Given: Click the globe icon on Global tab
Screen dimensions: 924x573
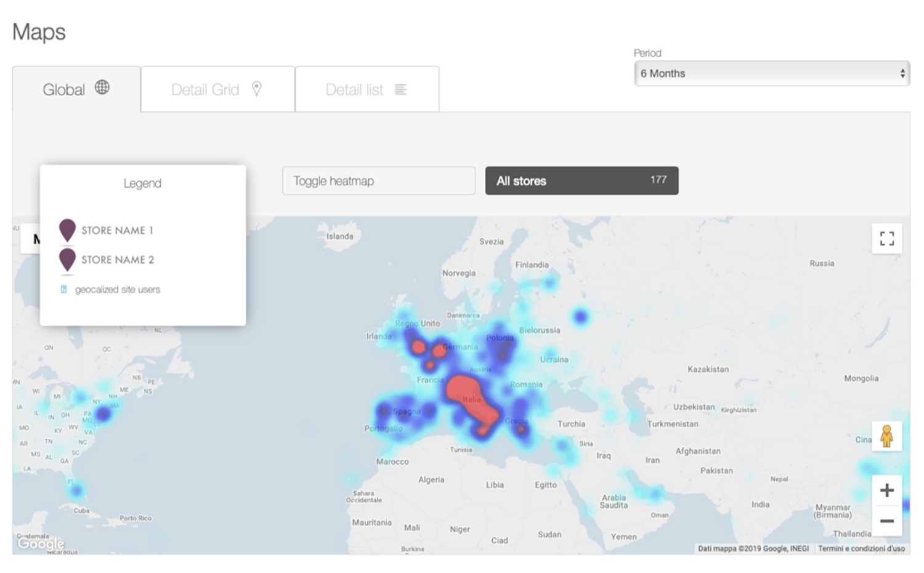Looking at the screenshot, I should point(102,87).
